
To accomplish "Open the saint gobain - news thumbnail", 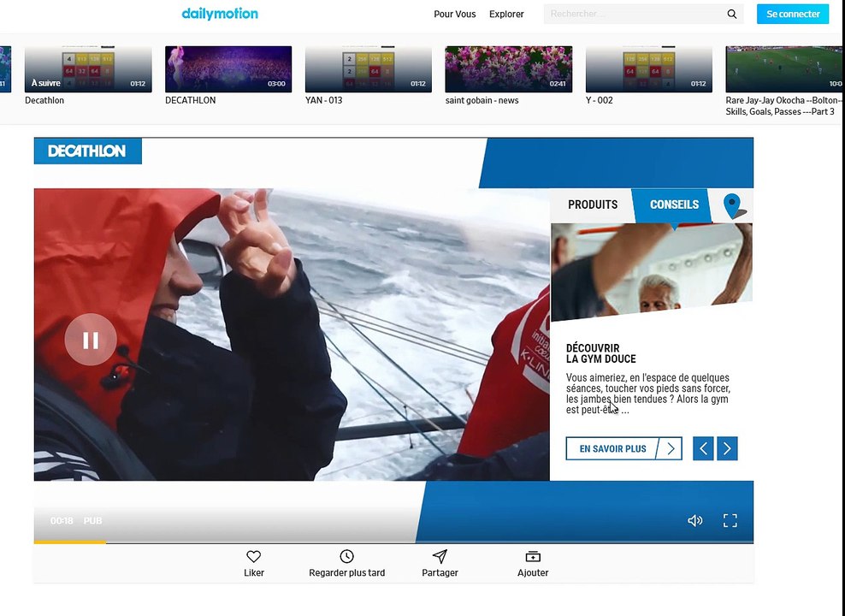I will click(x=509, y=69).
